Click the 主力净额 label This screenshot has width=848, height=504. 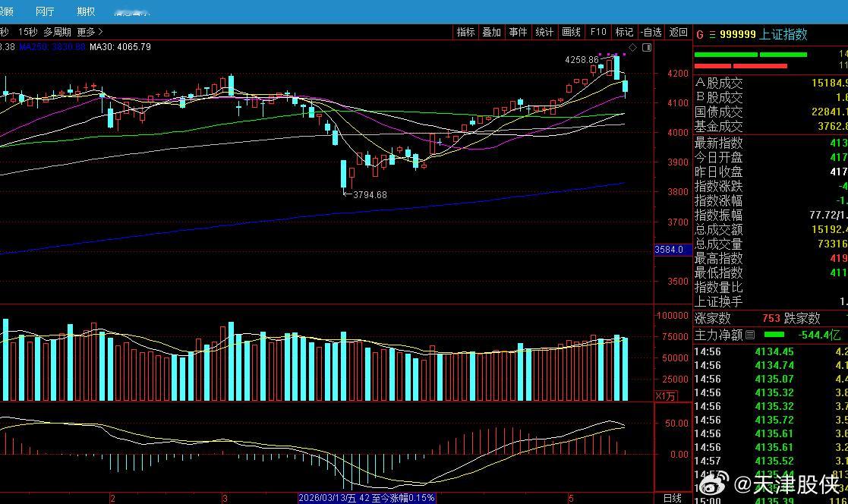[x=719, y=335]
